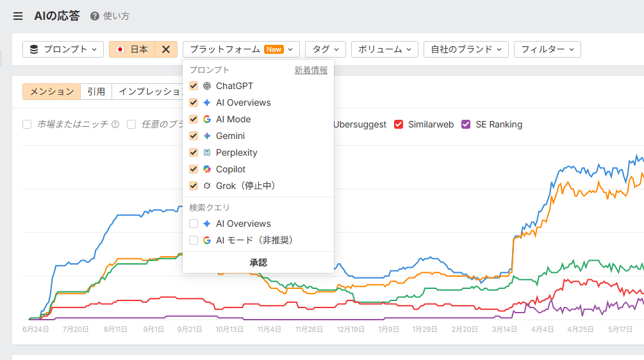644x360 pixels.
Task: Open the タグ dropdown
Action: tap(326, 49)
